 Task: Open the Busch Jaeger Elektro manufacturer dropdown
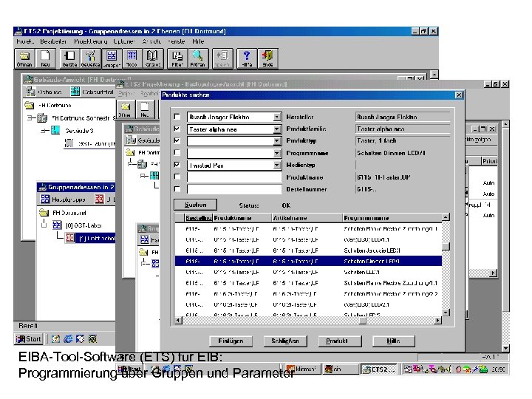tap(277, 117)
